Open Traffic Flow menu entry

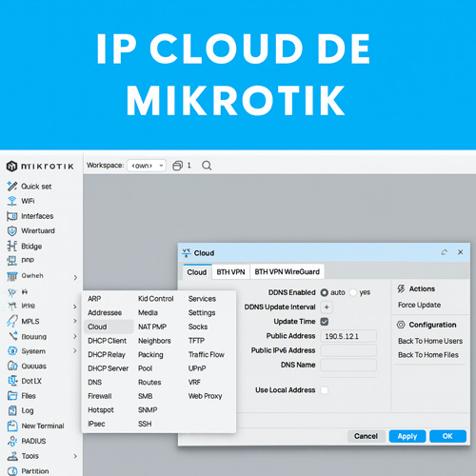(207, 354)
